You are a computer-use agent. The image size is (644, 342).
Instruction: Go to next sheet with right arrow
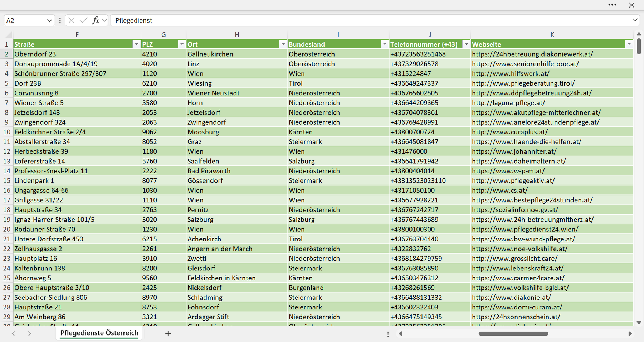pyautogui.click(x=30, y=333)
